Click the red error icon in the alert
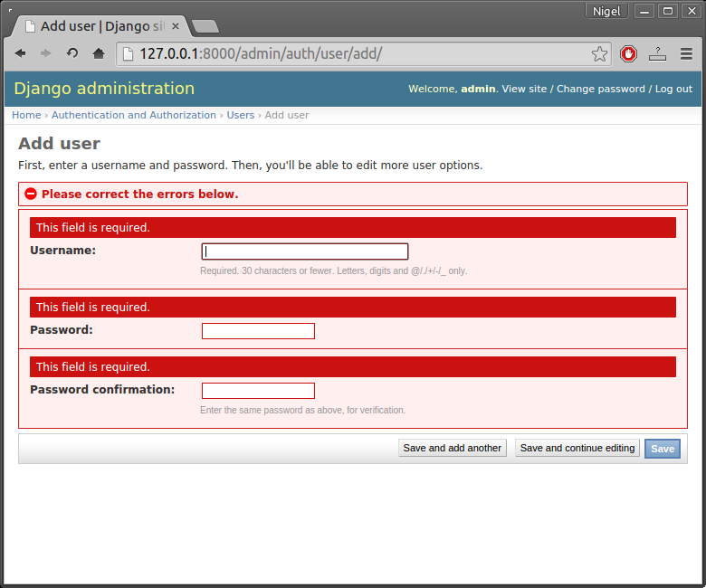This screenshot has height=588, width=706. [31, 194]
